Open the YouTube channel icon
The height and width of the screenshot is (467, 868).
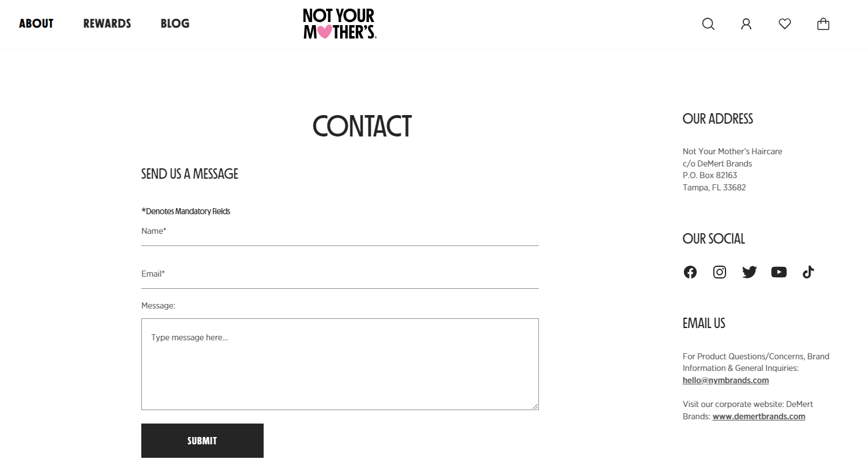[x=779, y=272]
